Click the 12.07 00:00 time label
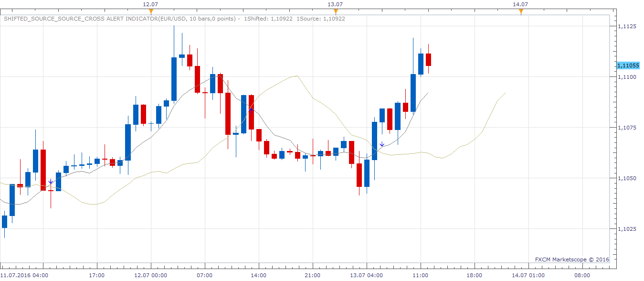Image resolution: width=644 pixels, height=281 pixels. click(150, 275)
